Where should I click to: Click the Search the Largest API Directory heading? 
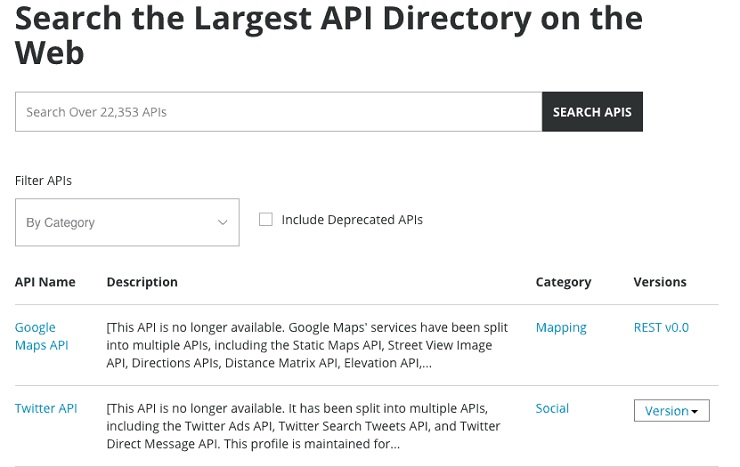(328, 35)
